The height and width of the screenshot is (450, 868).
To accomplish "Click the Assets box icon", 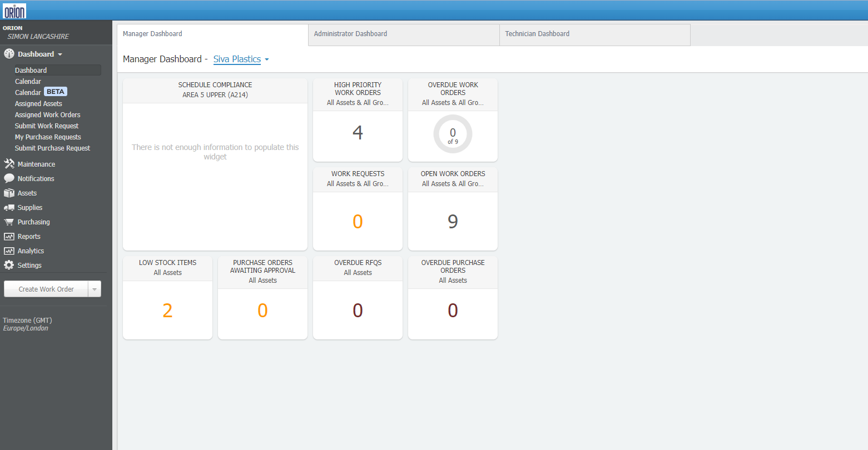I will point(9,193).
